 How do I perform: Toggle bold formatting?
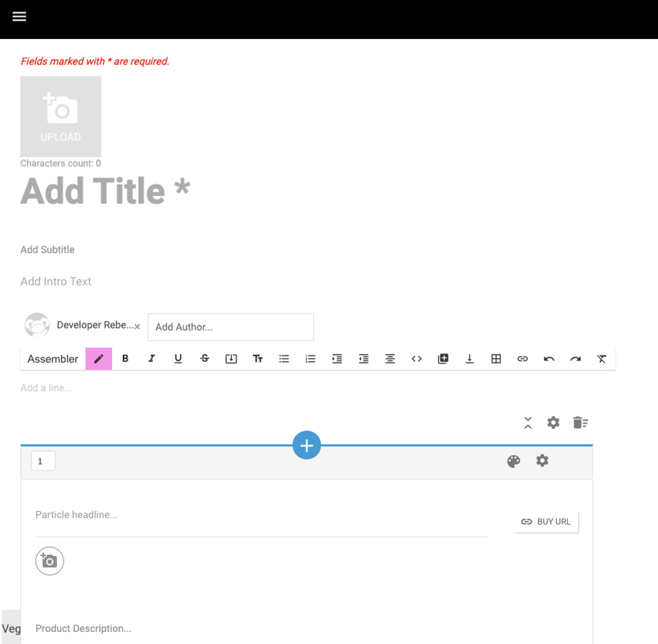click(x=125, y=359)
